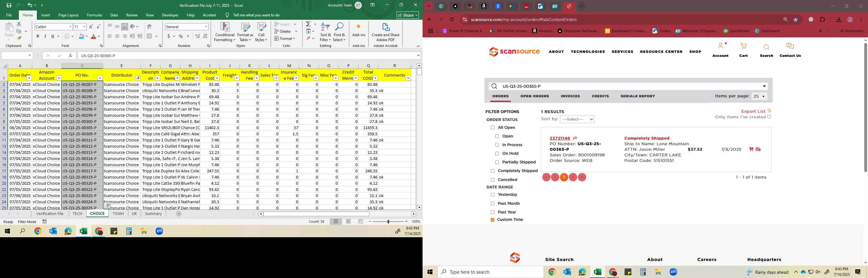Viewport: 868px width, 278px height.
Task: Open the PO No. column filter dropdown
Action: [100, 78]
